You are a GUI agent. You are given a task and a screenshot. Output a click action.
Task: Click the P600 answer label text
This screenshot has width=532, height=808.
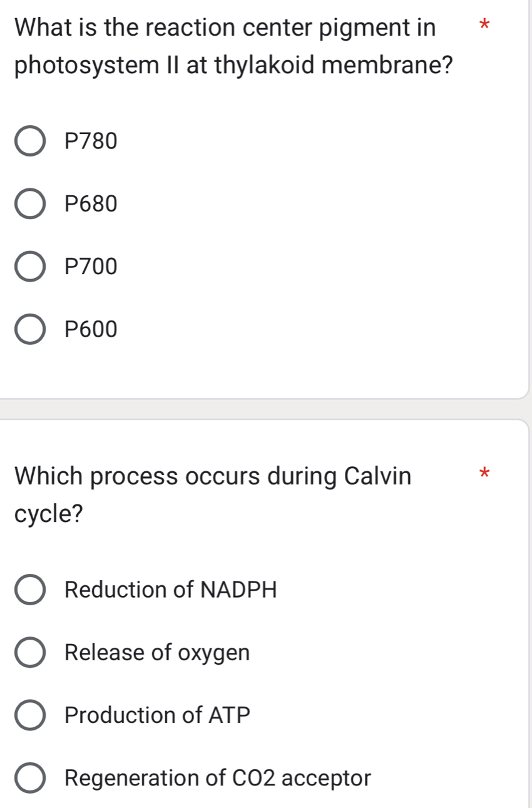(x=91, y=329)
